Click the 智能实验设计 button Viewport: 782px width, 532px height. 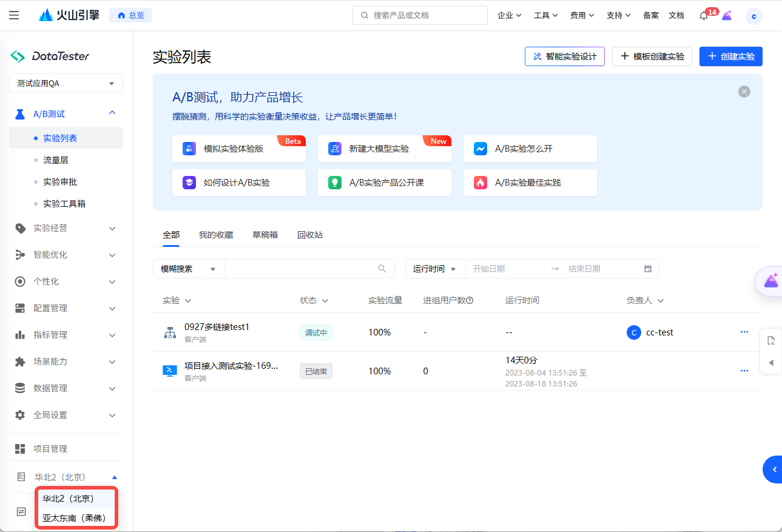pos(564,56)
